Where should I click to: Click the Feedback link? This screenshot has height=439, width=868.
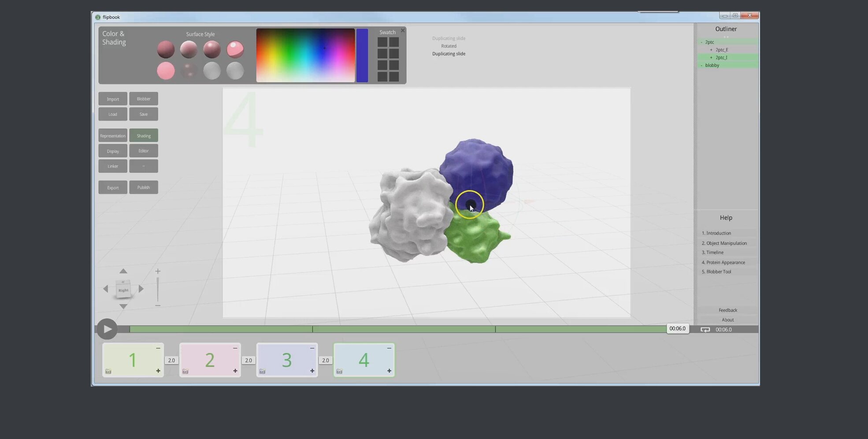727,310
